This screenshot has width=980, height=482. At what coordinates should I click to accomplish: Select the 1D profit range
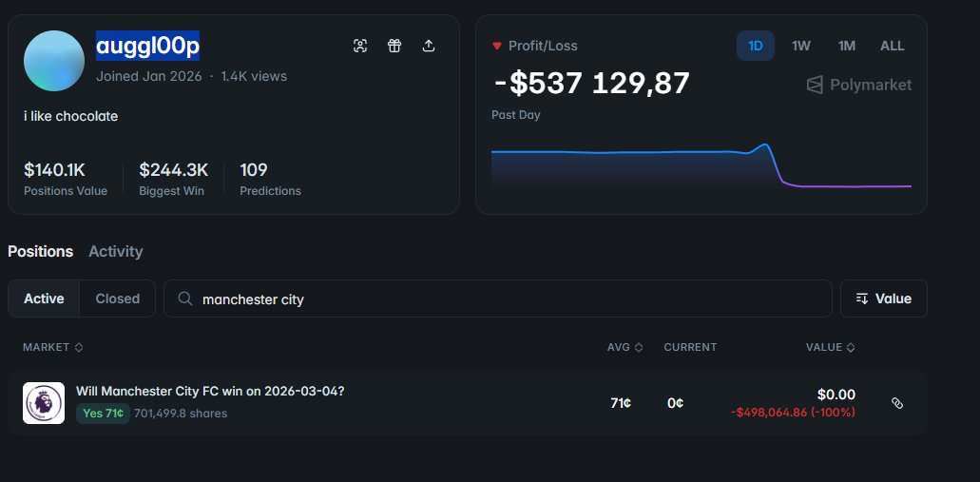756,46
